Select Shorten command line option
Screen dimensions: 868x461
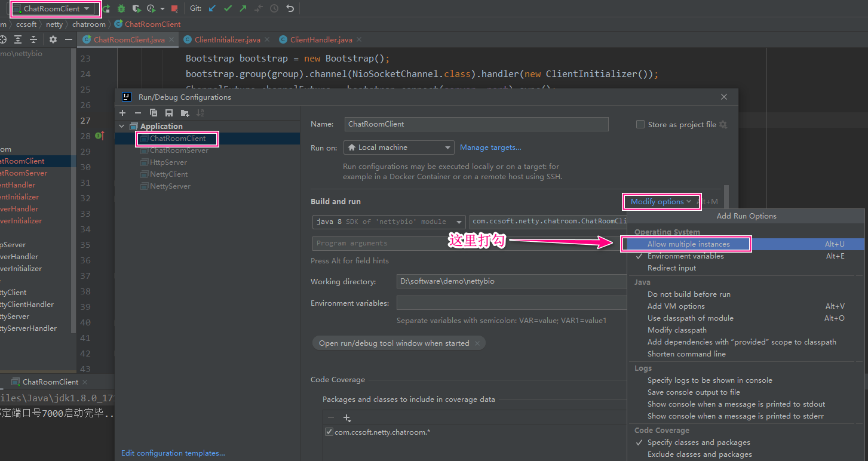coord(746,354)
